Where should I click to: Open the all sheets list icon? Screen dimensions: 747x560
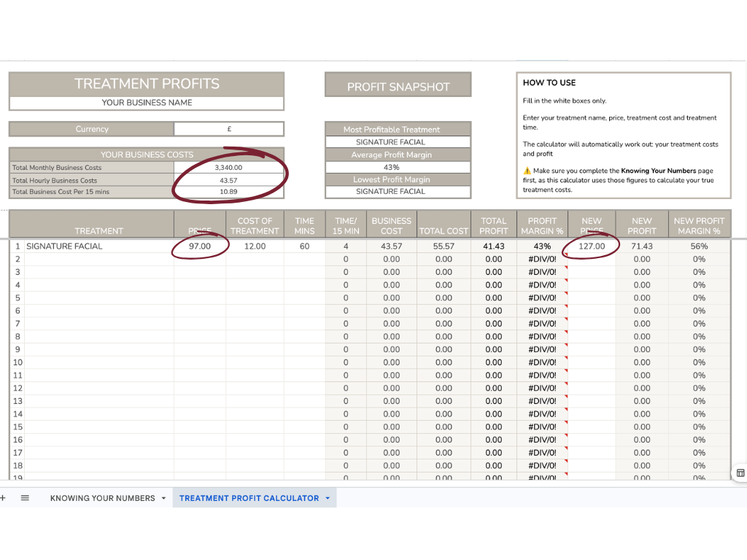click(25, 497)
